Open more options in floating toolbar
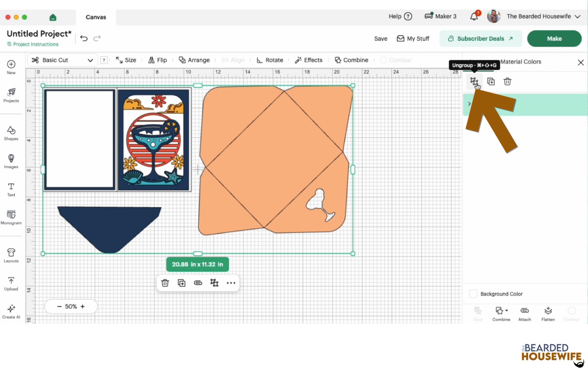The image size is (588, 374). tap(231, 283)
